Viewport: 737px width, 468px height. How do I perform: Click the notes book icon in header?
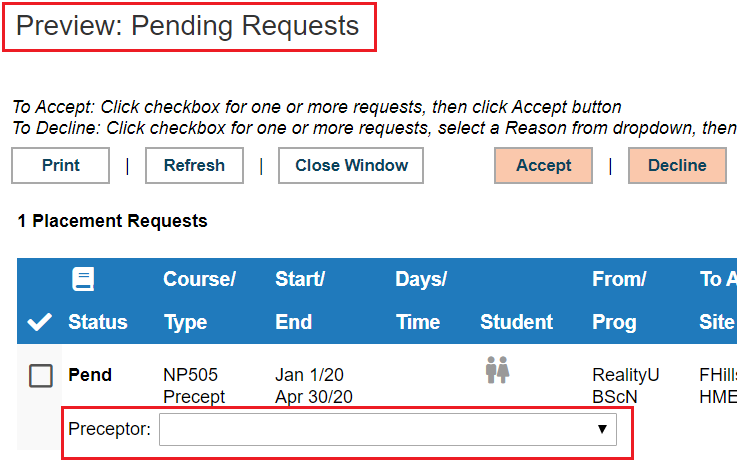coord(83,279)
